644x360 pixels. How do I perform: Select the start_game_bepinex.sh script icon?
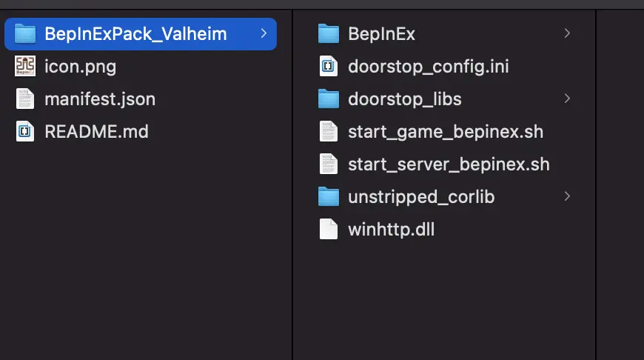tap(329, 132)
